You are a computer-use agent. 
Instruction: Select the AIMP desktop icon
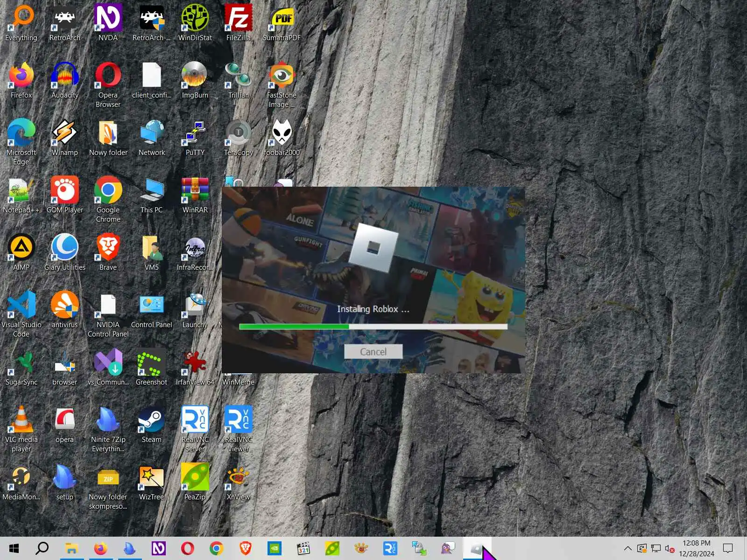[21, 252]
